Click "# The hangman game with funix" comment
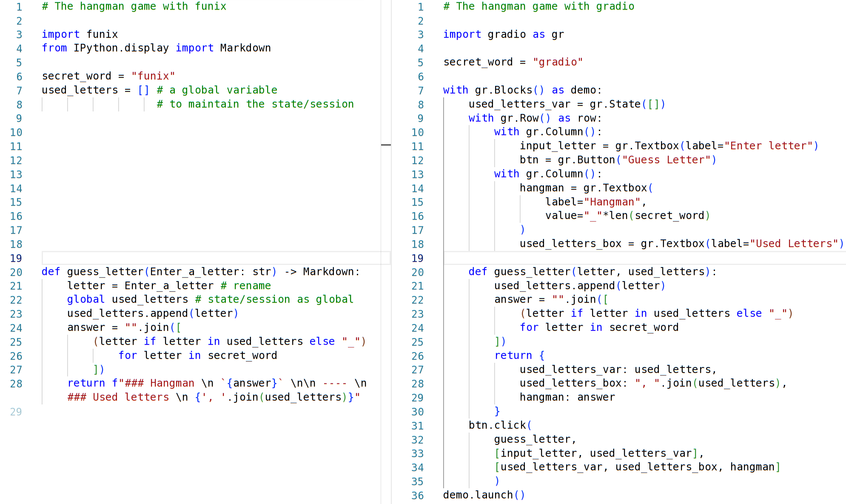Viewport: 846px width, 504px height. (x=134, y=7)
